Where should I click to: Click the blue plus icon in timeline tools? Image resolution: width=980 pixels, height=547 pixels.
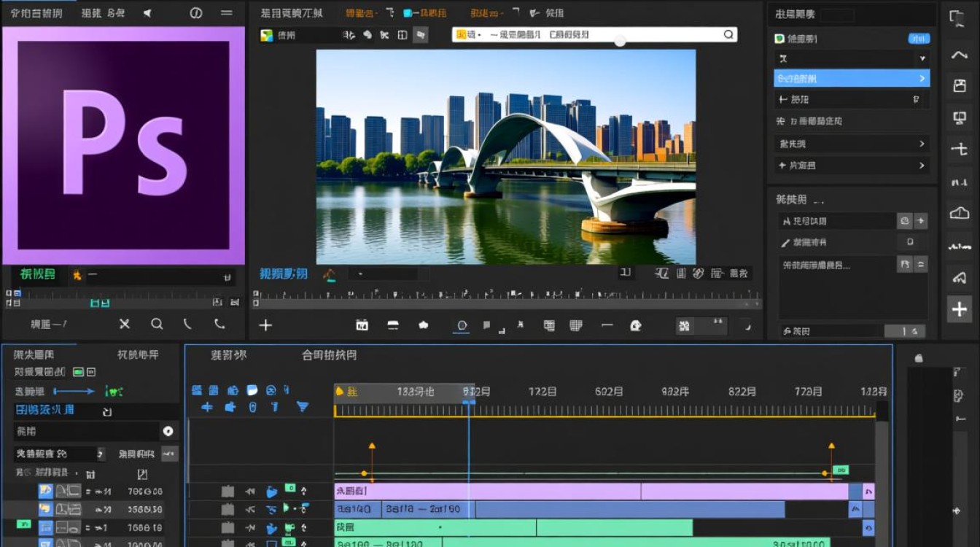coord(207,407)
